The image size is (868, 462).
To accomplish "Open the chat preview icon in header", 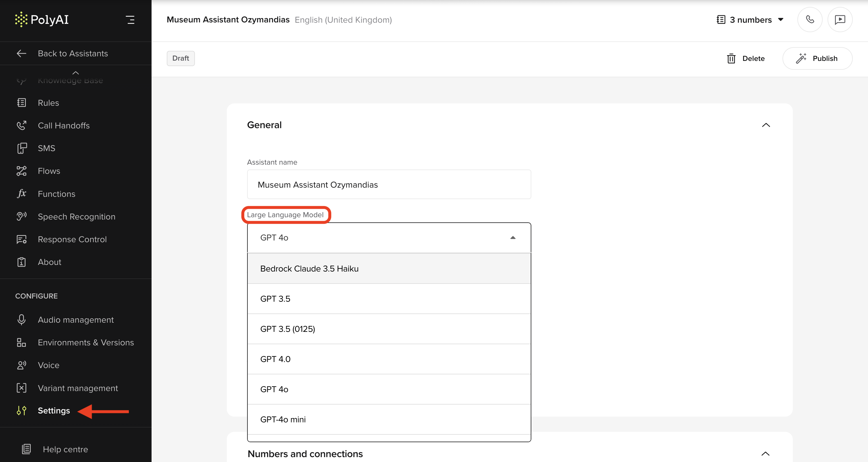I will click(840, 20).
